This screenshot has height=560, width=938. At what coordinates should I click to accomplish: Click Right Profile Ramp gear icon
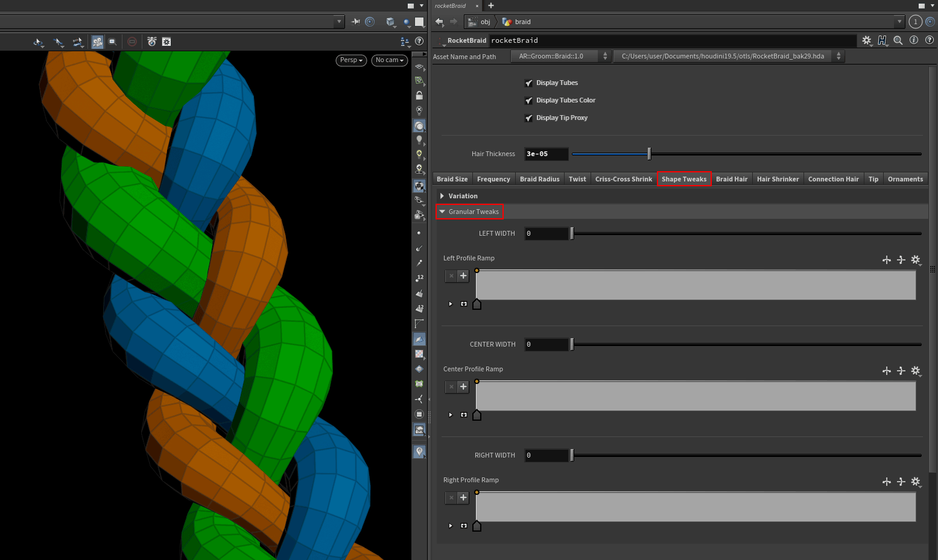point(916,482)
